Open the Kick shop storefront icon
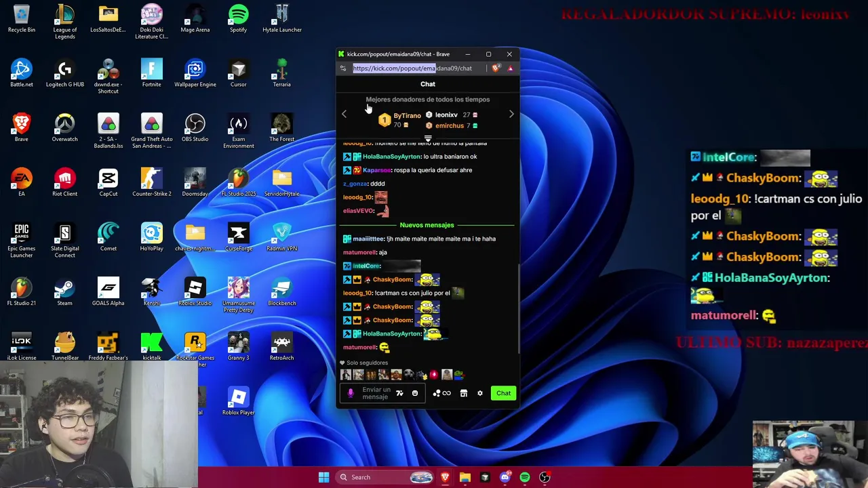 [464, 393]
